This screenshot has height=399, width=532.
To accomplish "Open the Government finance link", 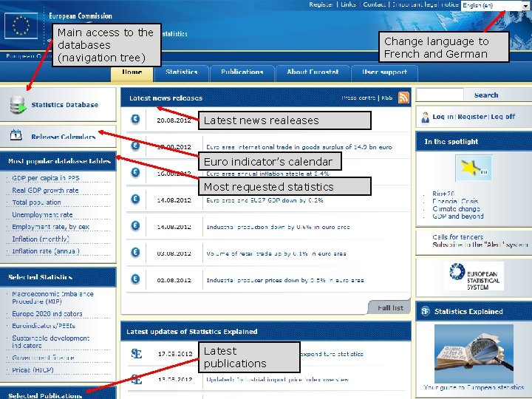I will coord(43,358).
